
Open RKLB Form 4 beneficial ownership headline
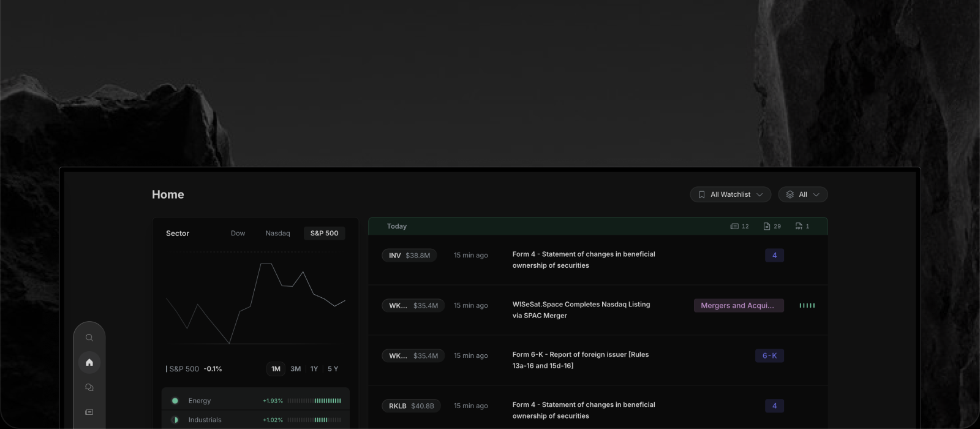pos(584,411)
